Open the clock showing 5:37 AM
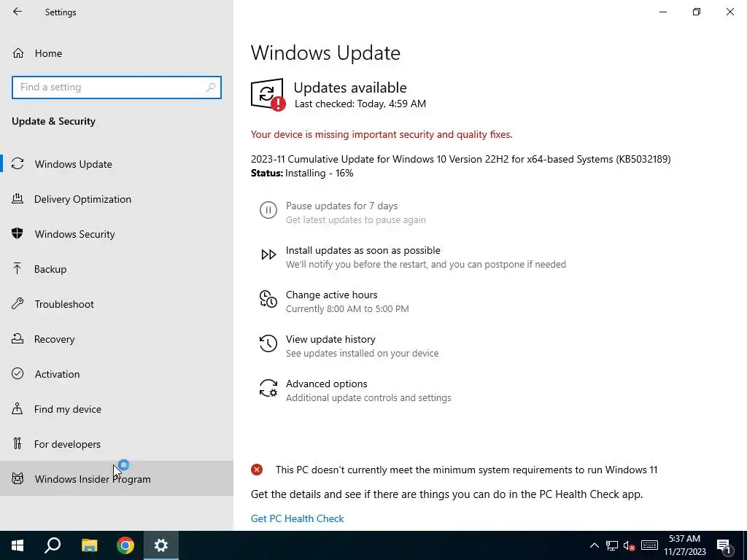Screen dimensions: 747x560 point(684,545)
